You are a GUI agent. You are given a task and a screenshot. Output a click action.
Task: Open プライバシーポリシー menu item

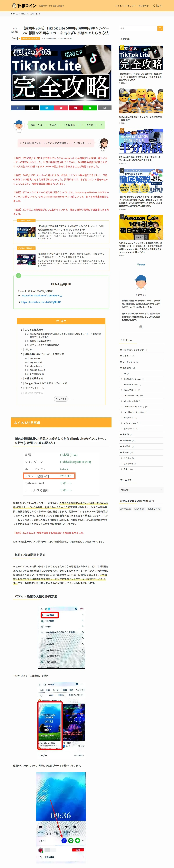click(x=125, y=6)
